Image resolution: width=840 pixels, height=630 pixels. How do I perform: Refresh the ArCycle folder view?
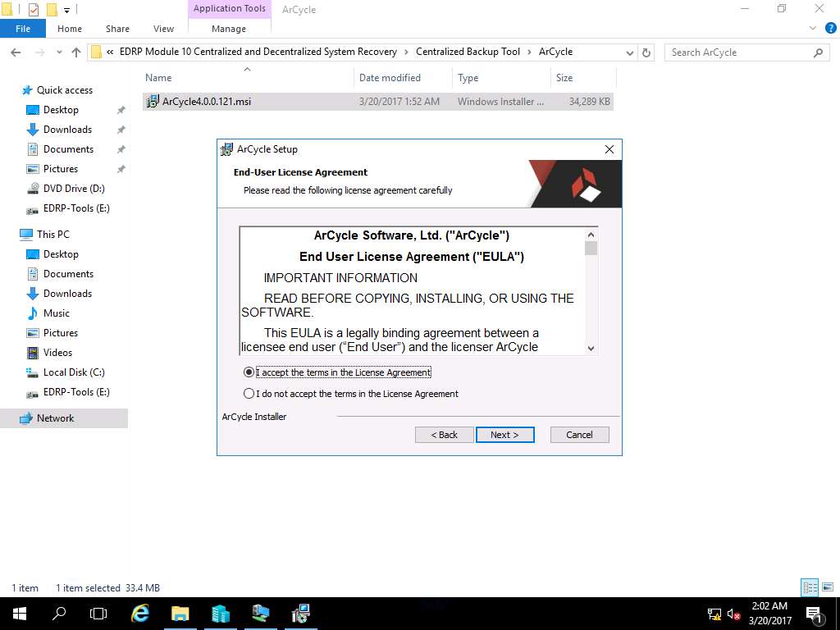[646, 52]
